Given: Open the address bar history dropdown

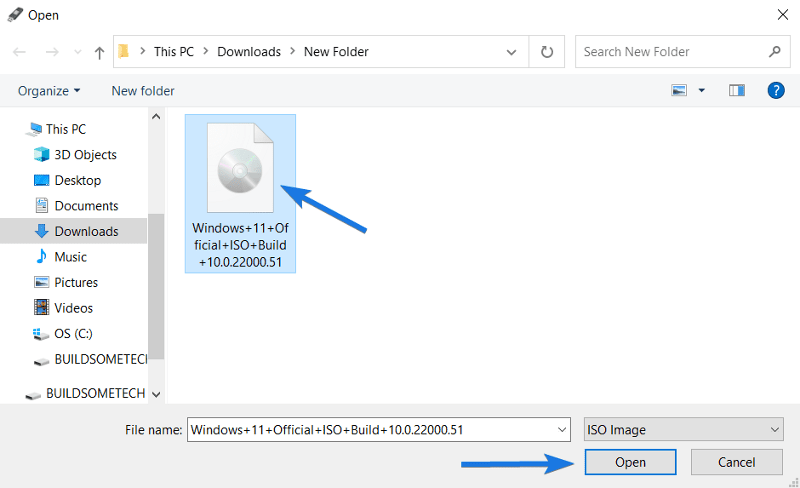Looking at the screenshot, I should 511,52.
